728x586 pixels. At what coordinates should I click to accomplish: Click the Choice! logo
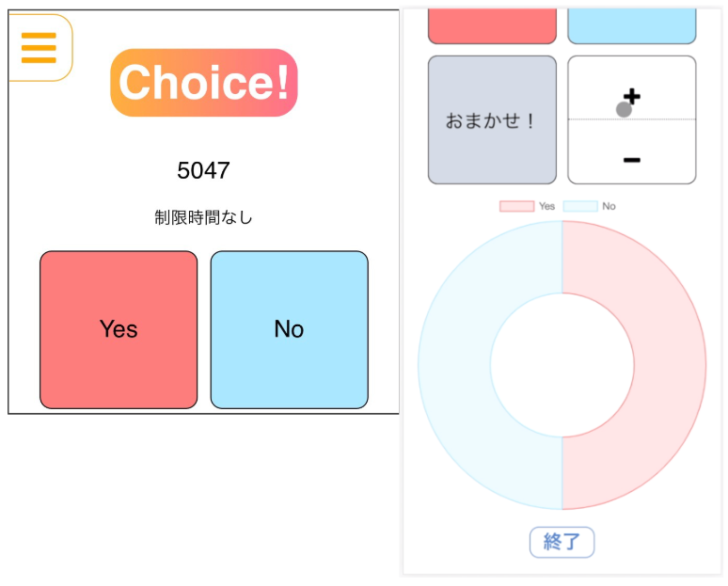click(204, 83)
